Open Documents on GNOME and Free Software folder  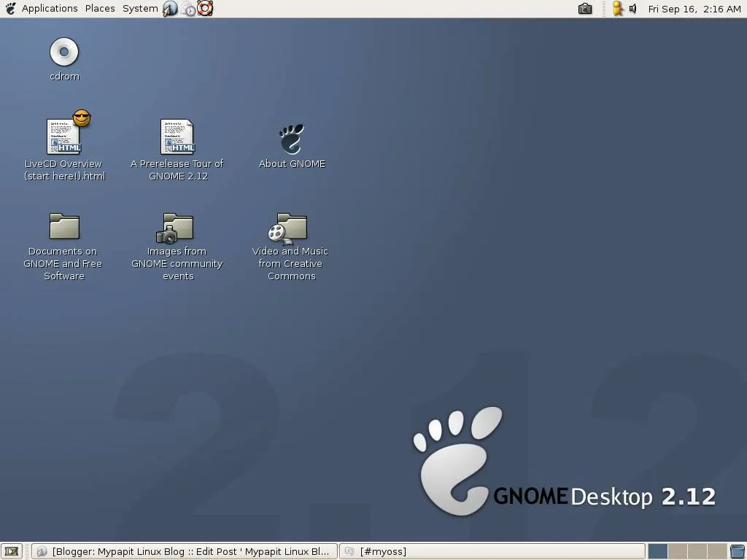coord(63,226)
